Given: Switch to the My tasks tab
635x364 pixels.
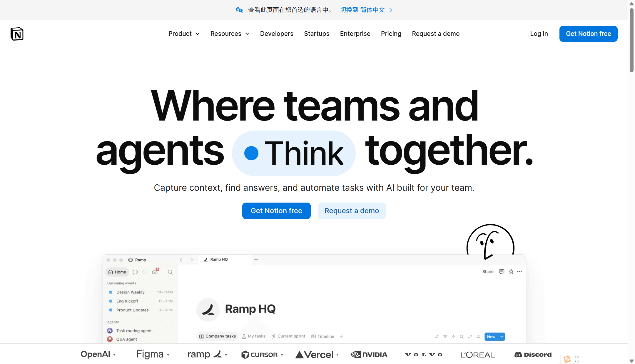Looking at the screenshot, I should (254, 336).
